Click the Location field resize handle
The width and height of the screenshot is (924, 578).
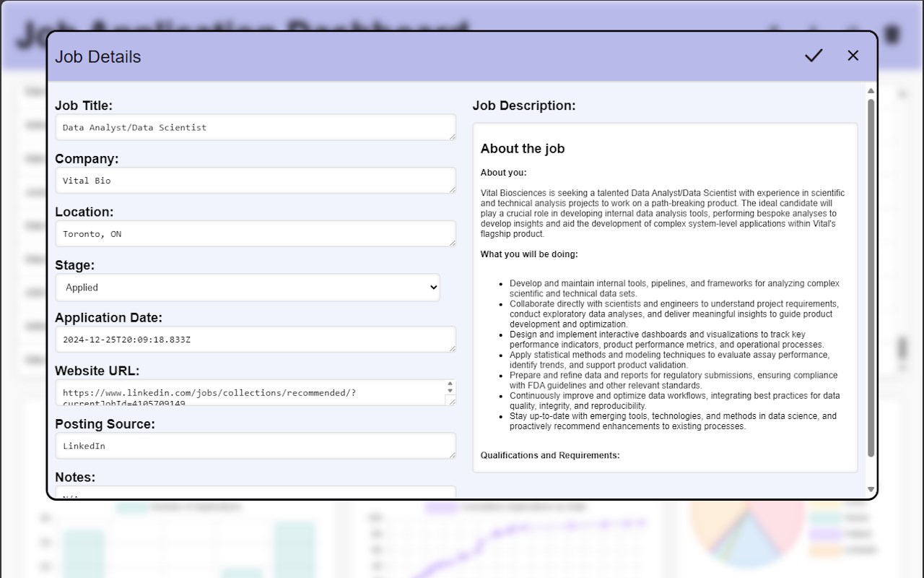[452, 243]
